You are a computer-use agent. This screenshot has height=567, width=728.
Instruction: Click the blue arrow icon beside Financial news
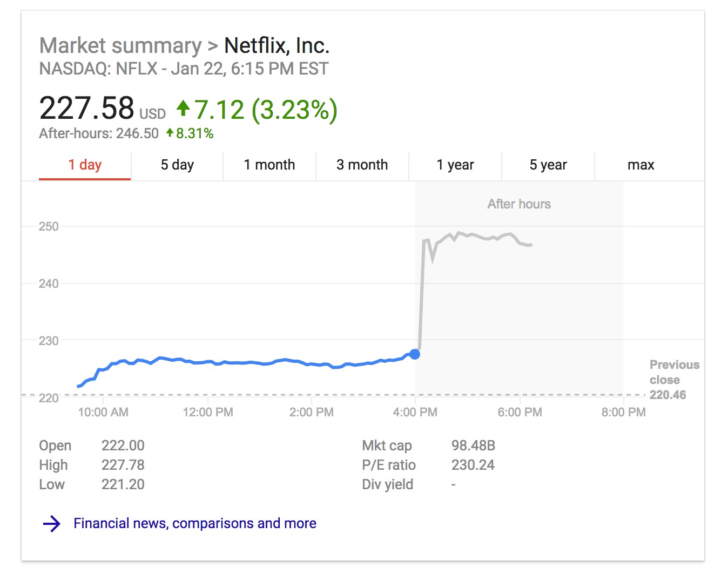pyautogui.click(x=52, y=524)
